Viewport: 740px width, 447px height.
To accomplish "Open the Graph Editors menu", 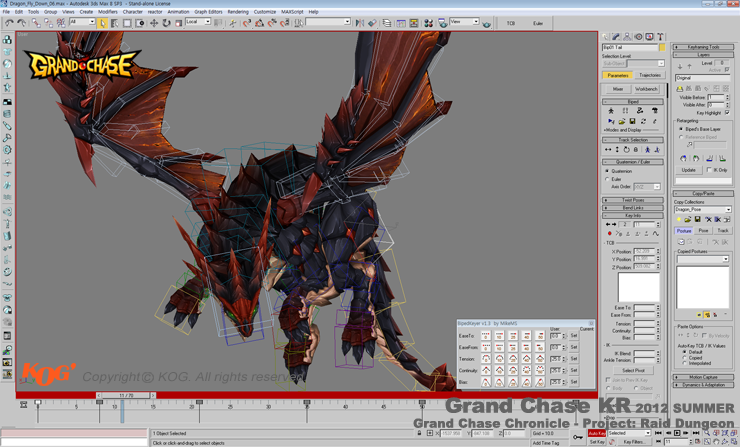I will [208, 12].
